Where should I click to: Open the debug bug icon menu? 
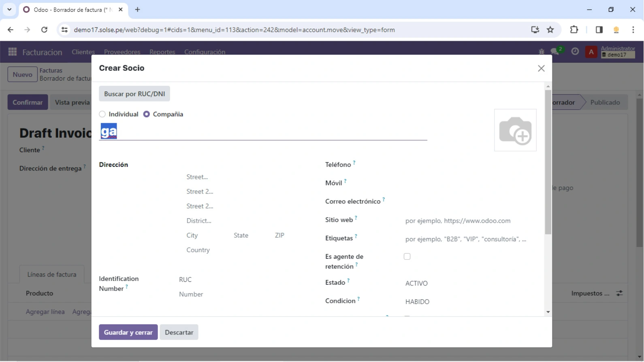(542, 52)
